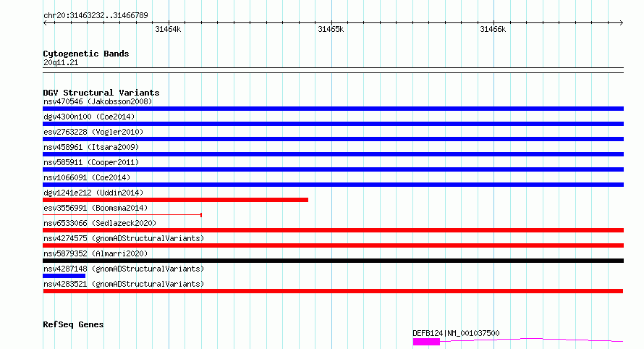The width and height of the screenshot is (644, 349).
Task: Select the red bar under nsv6533066
Action: click(x=333, y=230)
